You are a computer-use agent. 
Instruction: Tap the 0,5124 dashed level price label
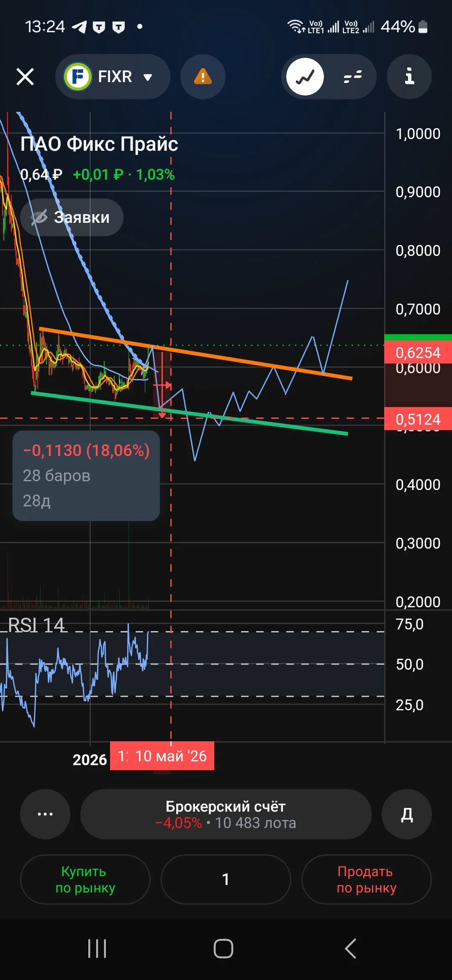[x=418, y=419]
